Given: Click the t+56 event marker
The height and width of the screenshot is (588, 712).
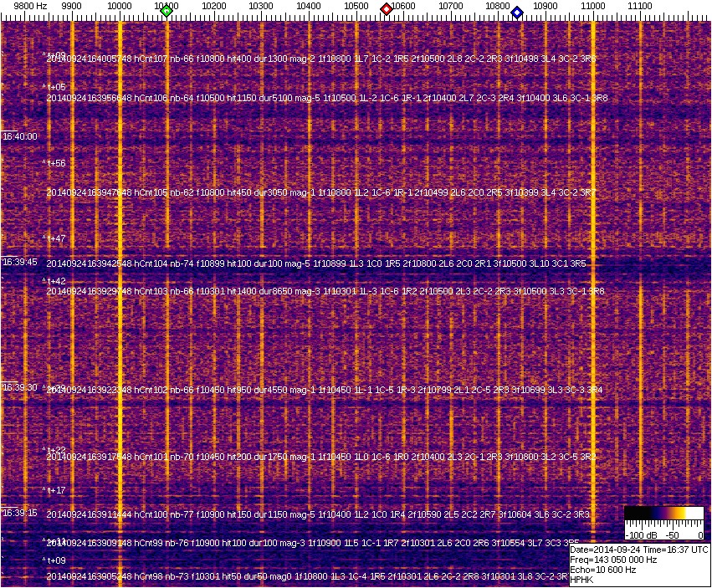Looking at the screenshot, I should [x=54, y=164].
